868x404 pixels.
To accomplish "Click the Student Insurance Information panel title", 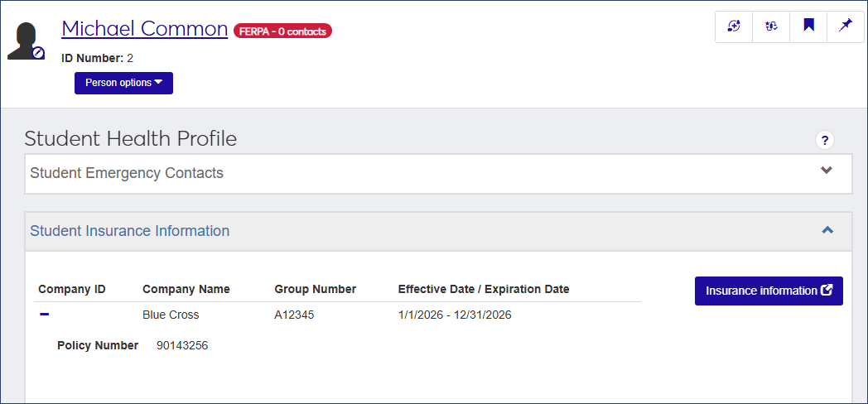I will pyautogui.click(x=129, y=231).
